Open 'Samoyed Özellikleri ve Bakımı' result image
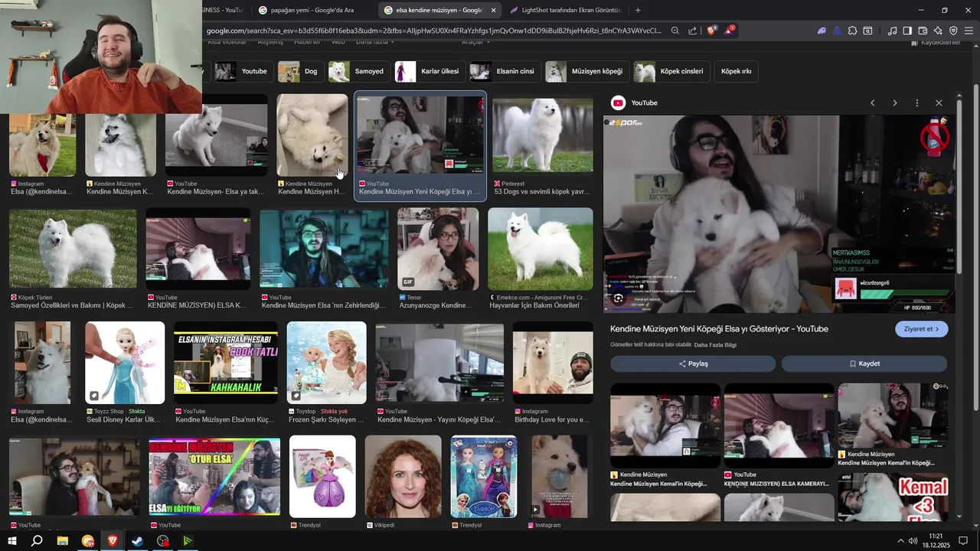Screen dimensions: 980x551 (x=73, y=249)
